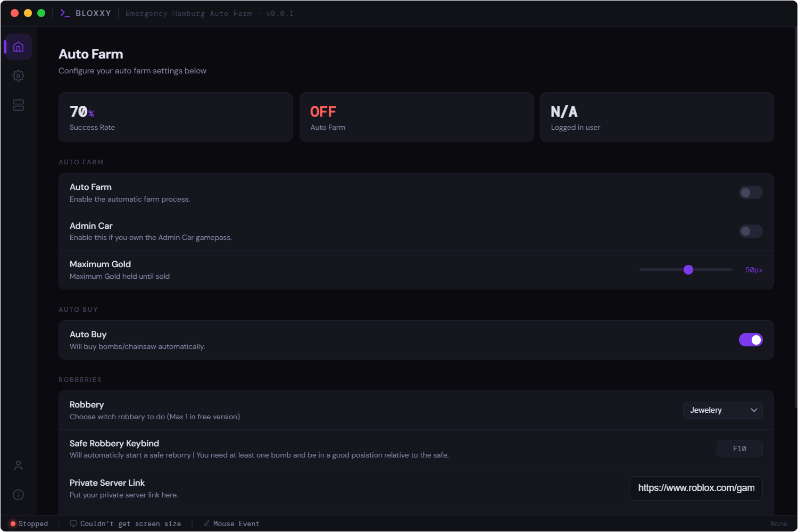The height and width of the screenshot is (532, 798).
Task: Open the Home page in sidebar
Action: coord(18,47)
